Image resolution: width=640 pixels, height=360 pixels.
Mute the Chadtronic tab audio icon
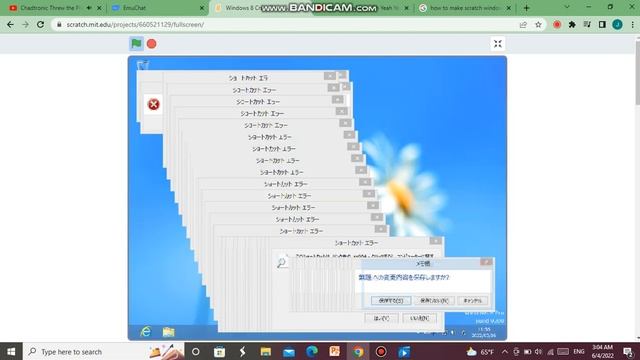89,8
